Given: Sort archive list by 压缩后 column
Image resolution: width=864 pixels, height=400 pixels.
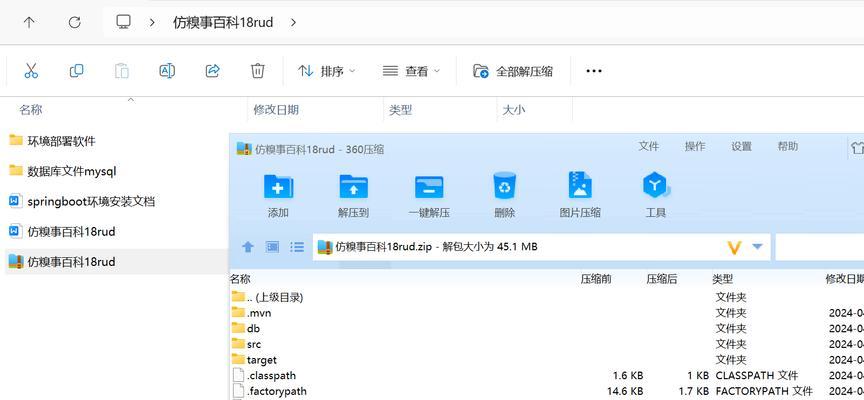Looking at the screenshot, I should [x=661, y=279].
